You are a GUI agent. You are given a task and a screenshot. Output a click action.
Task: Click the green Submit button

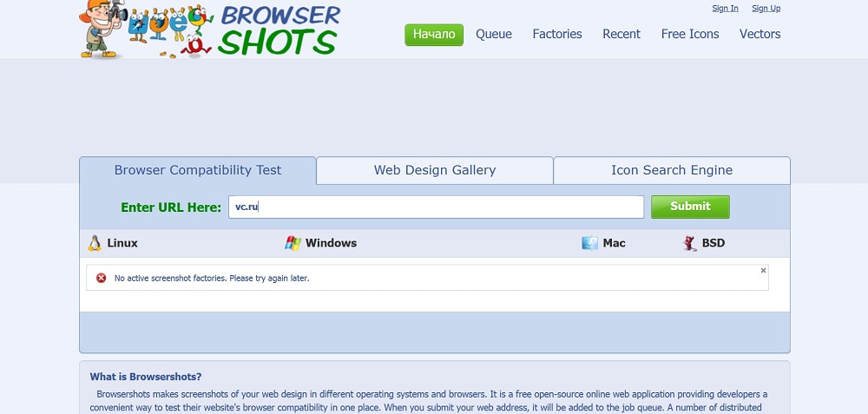[x=690, y=207]
